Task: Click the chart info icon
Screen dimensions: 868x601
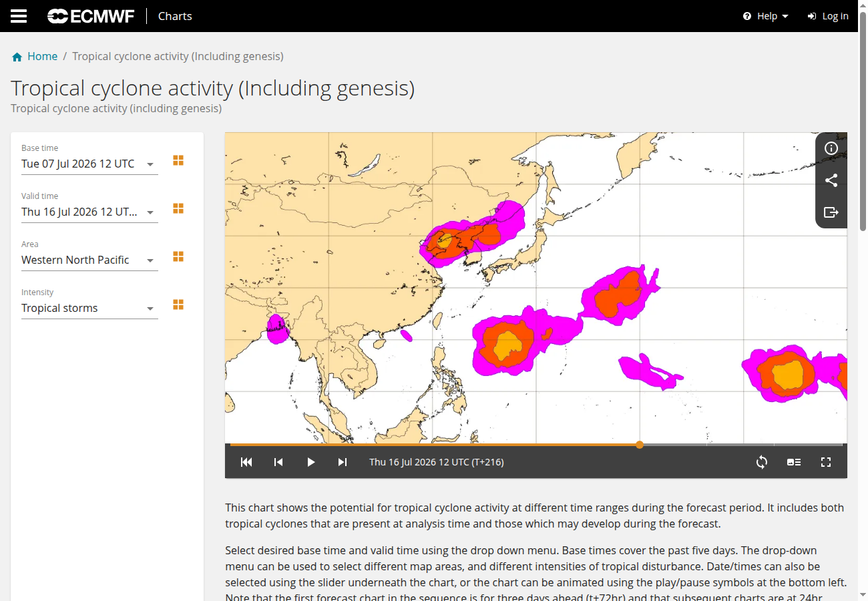Action: click(x=831, y=148)
